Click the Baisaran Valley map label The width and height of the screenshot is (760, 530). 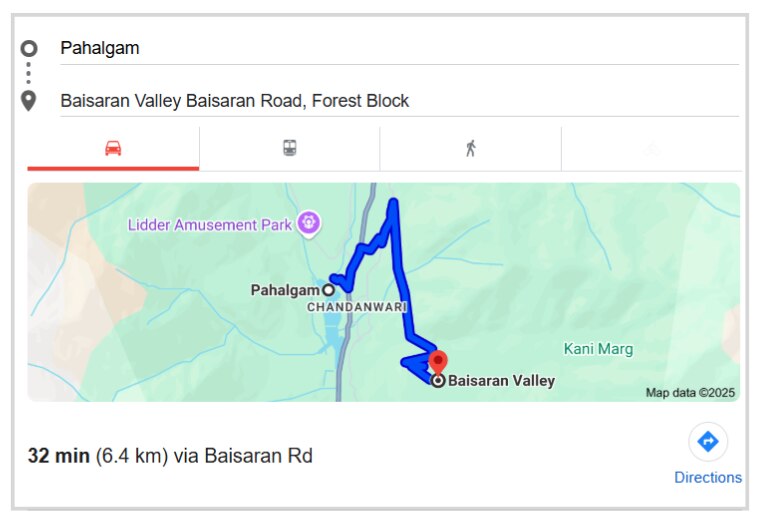(x=501, y=381)
